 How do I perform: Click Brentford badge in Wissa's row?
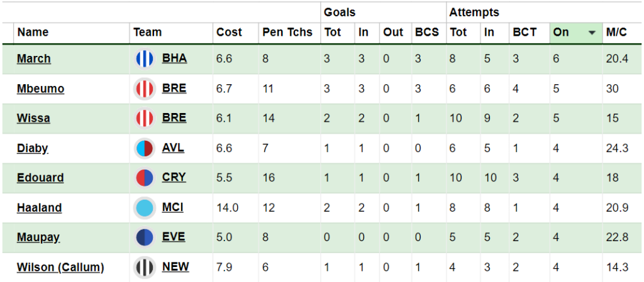[x=145, y=119]
